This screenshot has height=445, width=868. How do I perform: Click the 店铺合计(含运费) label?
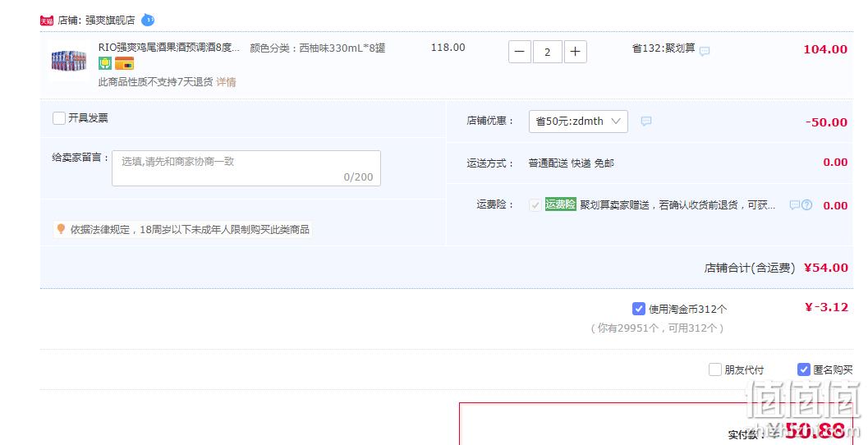pyautogui.click(x=750, y=268)
